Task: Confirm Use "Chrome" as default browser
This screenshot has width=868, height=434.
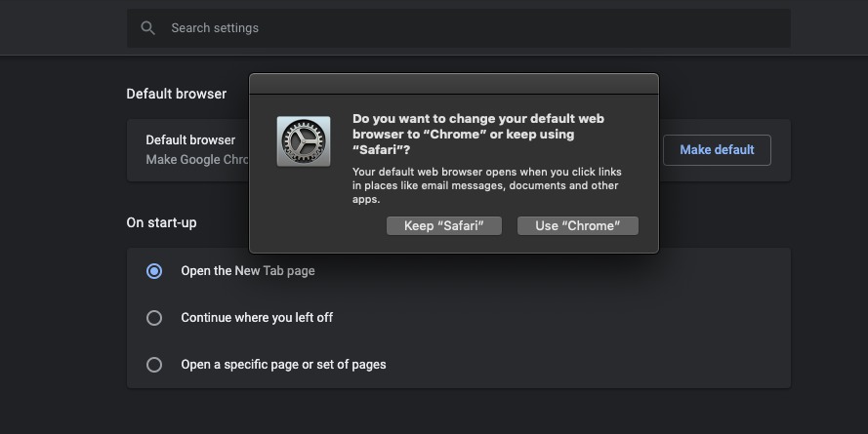Action: (x=577, y=225)
